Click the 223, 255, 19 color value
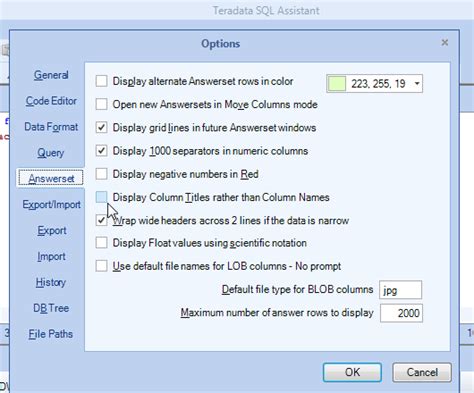Image resolution: width=474 pixels, height=393 pixels. click(x=378, y=84)
